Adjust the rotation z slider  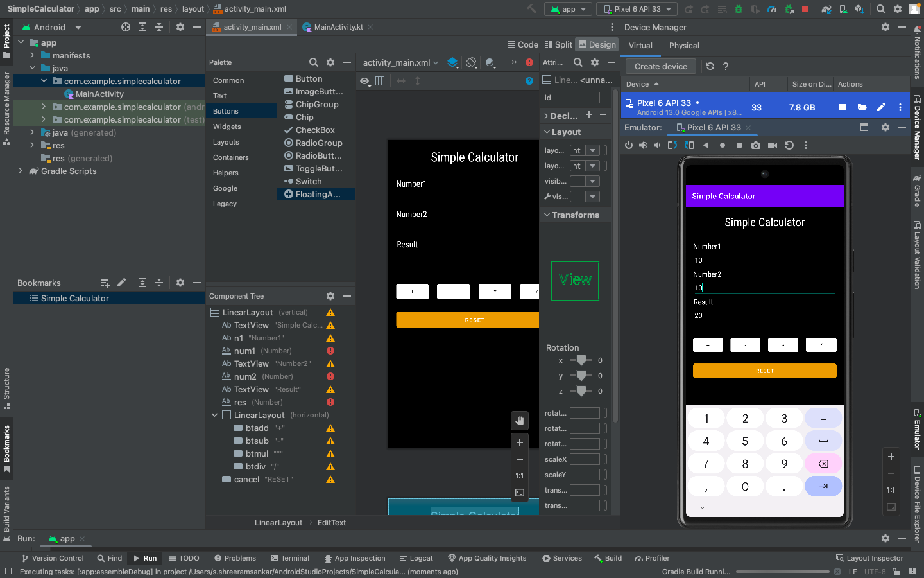(581, 391)
